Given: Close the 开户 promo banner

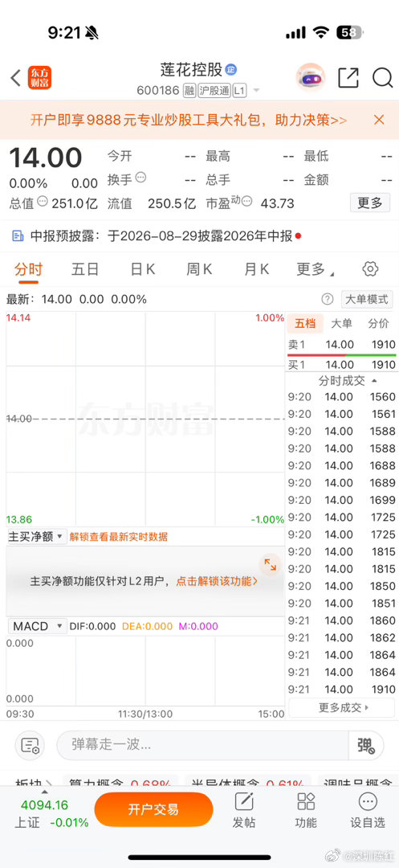Looking at the screenshot, I should 379,120.
